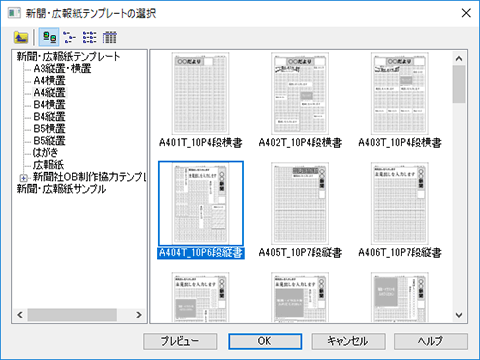Expand 新聞社OB制作協力テンプレート tree node

point(23,178)
